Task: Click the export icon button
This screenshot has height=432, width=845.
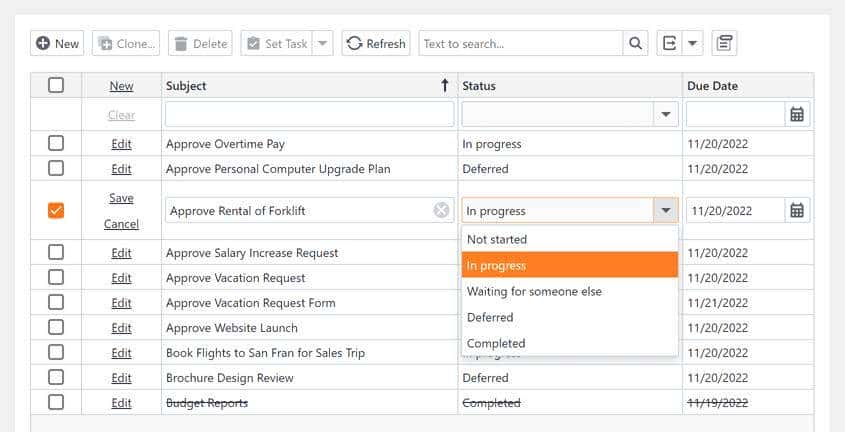Action: click(669, 43)
